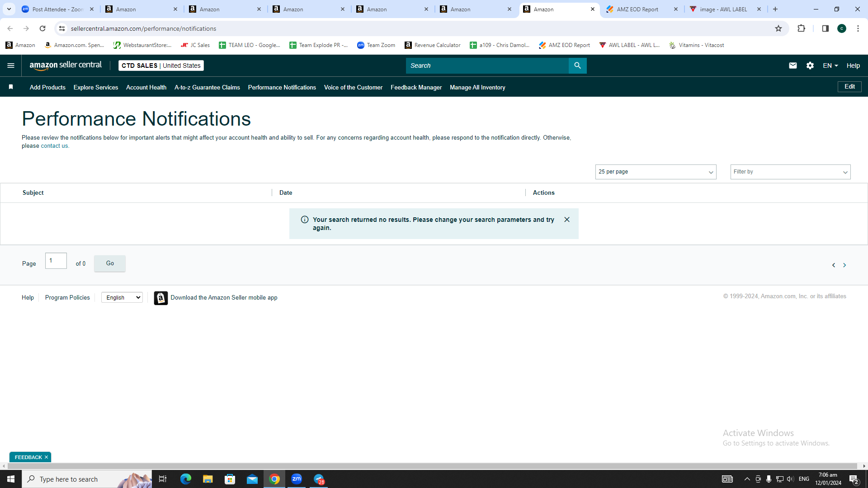Bookmark this page with the star icon
This screenshot has height=488, width=868.
778,28
